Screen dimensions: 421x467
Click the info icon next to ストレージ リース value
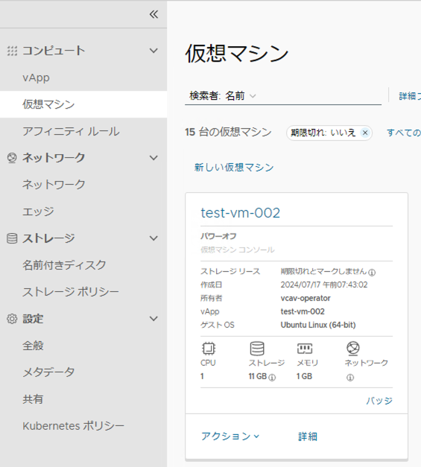coord(372,272)
